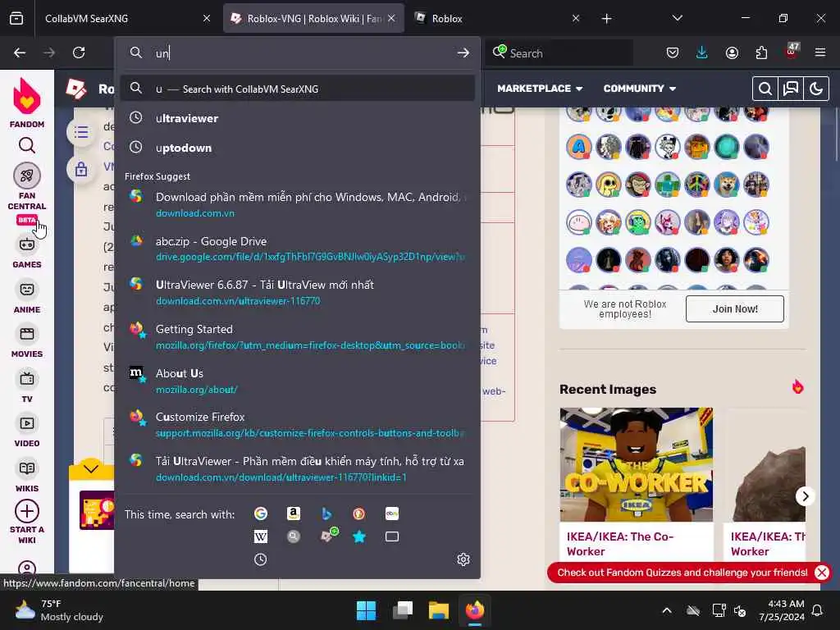Search this time with Wikipedia
The width and height of the screenshot is (840, 630).
pos(261,536)
